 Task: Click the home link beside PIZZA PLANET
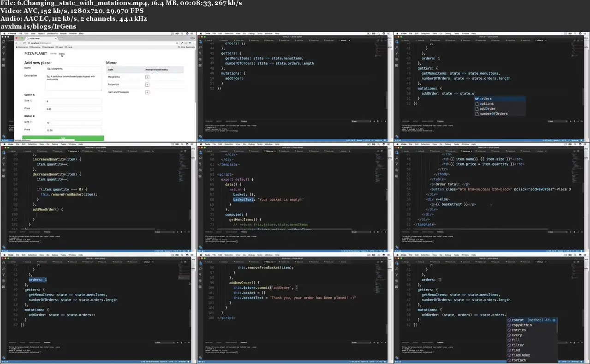pyautogui.click(x=53, y=54)
